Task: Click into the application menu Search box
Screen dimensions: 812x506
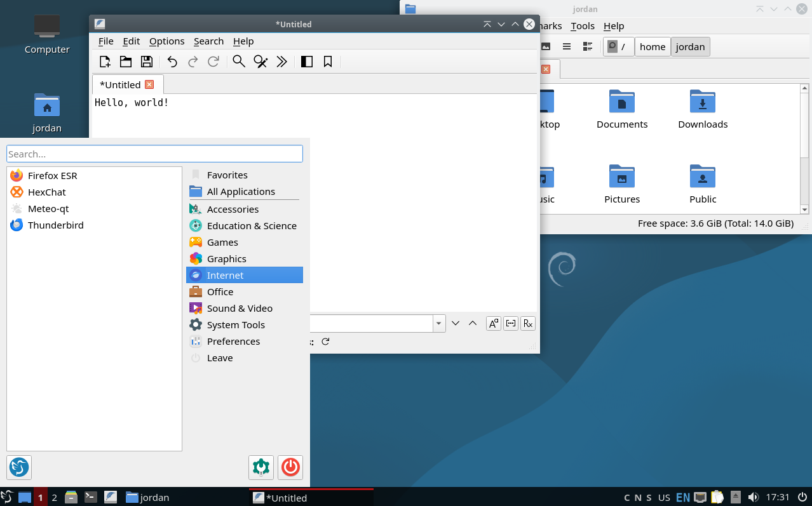Action: 154,154
